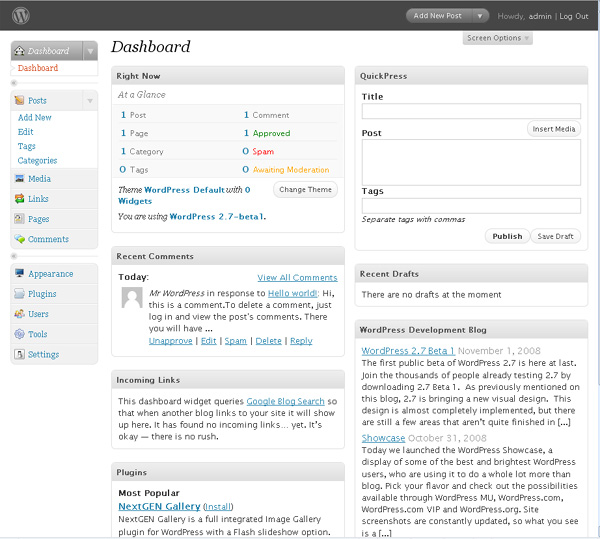Screen dimensions: 600x539
Task: Open the Appearance menu
Action: coord(51,274)
